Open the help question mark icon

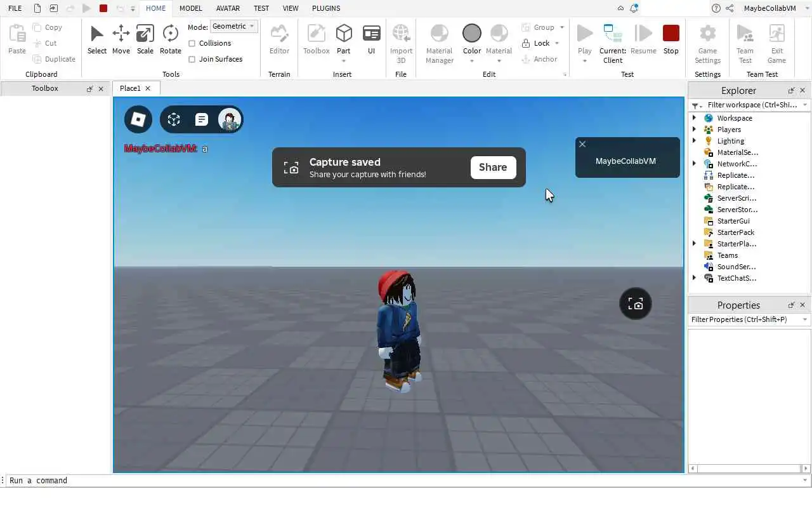716,8
